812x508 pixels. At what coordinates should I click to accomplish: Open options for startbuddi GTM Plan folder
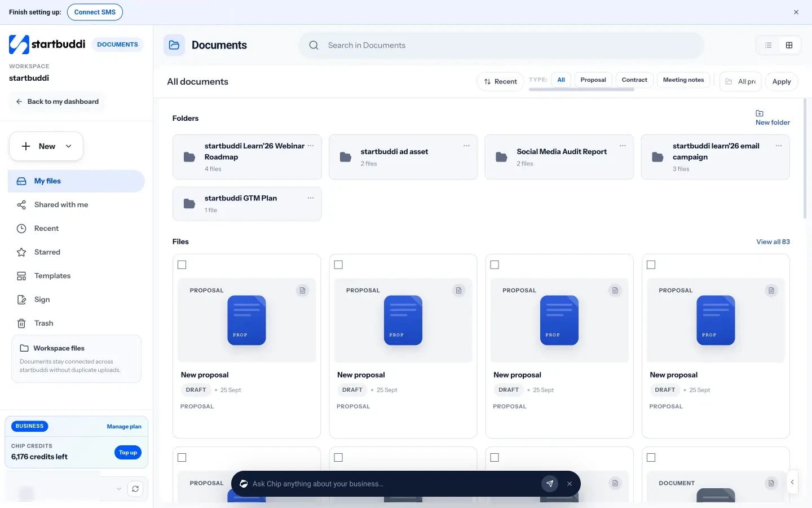tap(311, 198)
